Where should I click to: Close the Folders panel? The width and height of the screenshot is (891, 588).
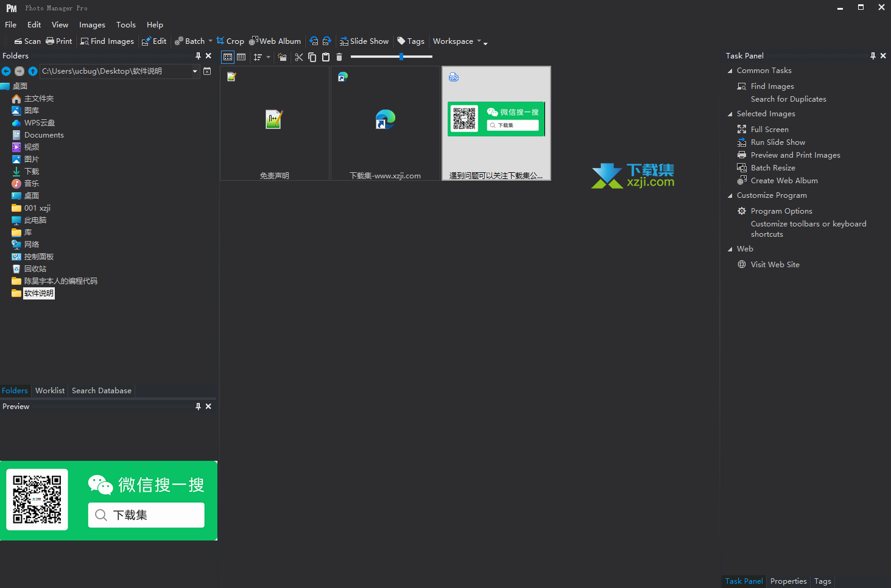[208, 56]
